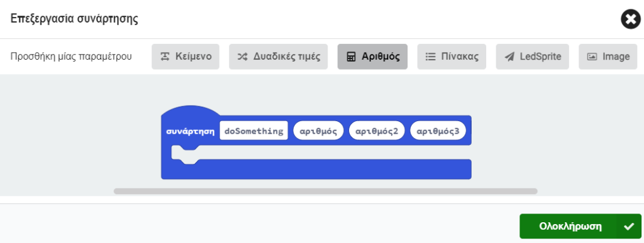The height and width of the screenshot is (243, 644).
Task: Click the συνάρτηση label on the block
Action: (x=190, y=131)
